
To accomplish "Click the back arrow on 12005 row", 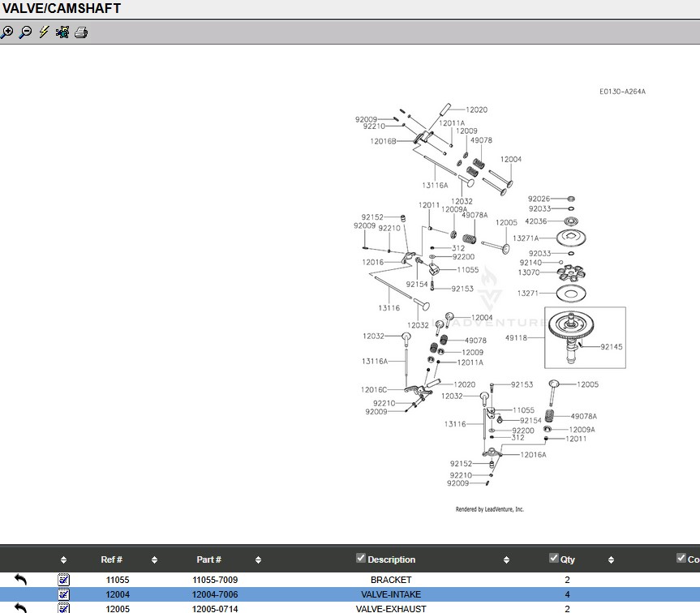I will pyautogui.click(x=20, y=608).
